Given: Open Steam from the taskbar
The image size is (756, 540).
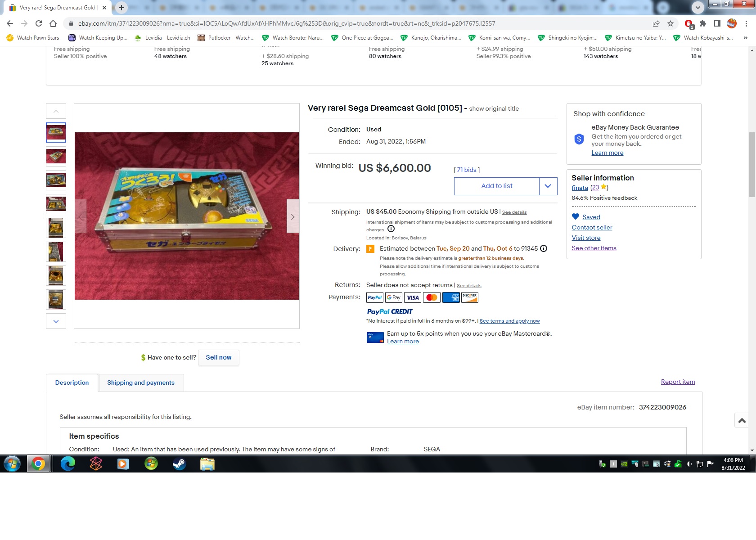Looking at the screenshot, I should click(179, 463).
